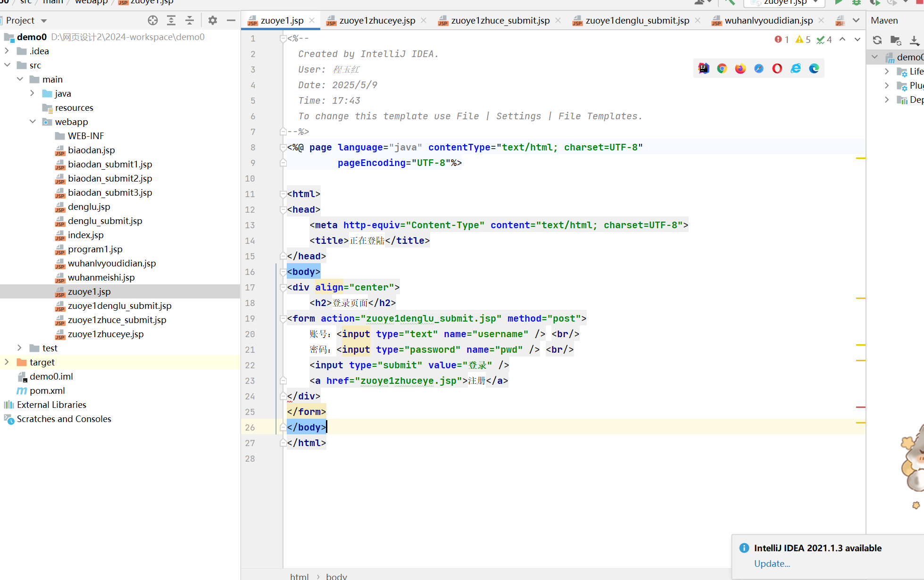Switch to zuoye1zhuce_submit.jsp tab
The image size is (924, 580).
(500, 20)
